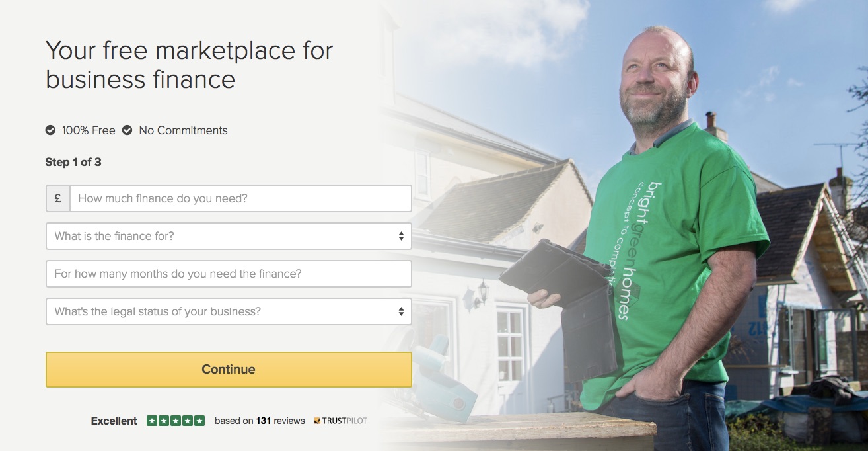Click the No Commitments checkmark icon
The height and width of the screenshot is (451, 868).
click(127, 130)
